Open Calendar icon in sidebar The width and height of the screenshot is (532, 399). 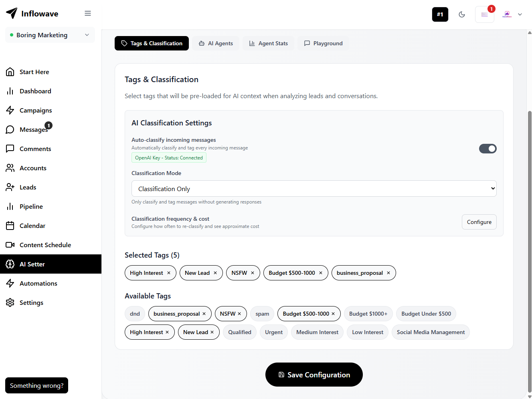[x=10, y=226]
